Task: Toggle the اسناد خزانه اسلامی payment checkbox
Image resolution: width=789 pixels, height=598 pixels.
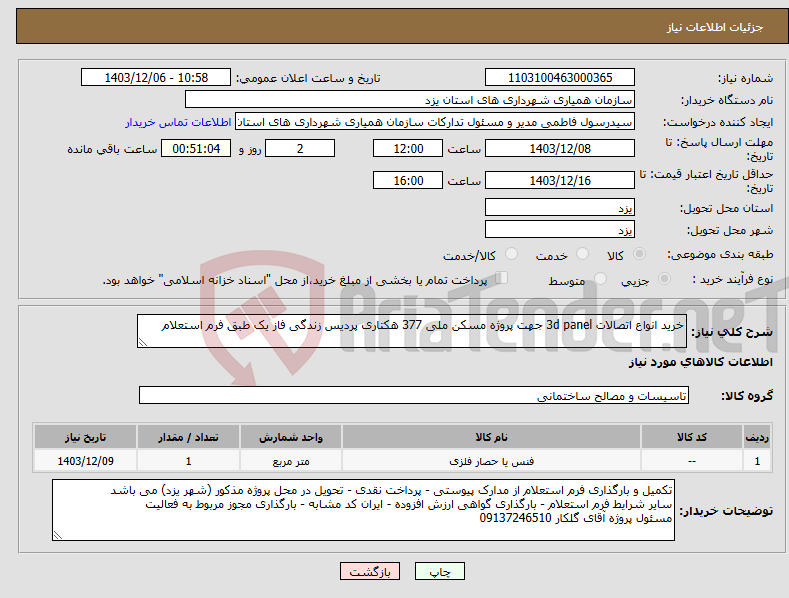Action: (x=502, y=278)
